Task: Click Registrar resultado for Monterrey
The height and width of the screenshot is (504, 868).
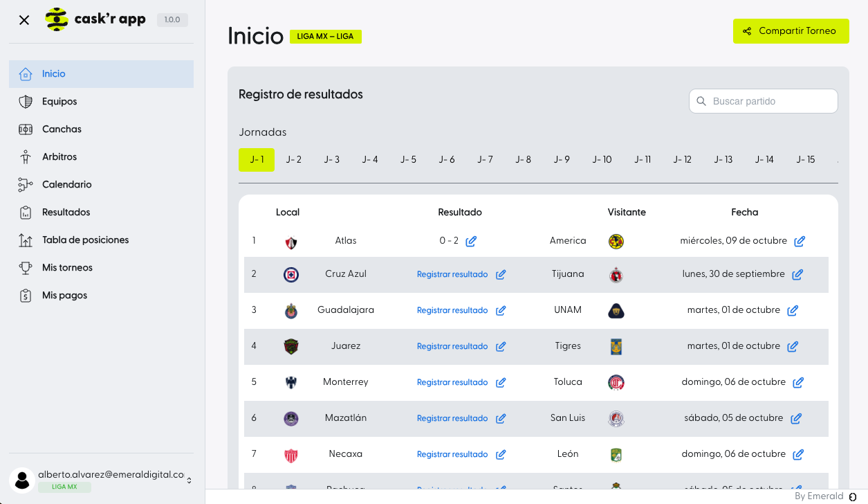Action: [x=452, y=383]
